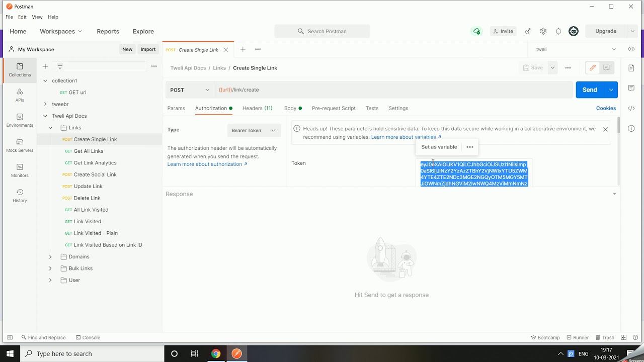
Task: Open collections panel more options ellipsis
Action: [154, 66]
